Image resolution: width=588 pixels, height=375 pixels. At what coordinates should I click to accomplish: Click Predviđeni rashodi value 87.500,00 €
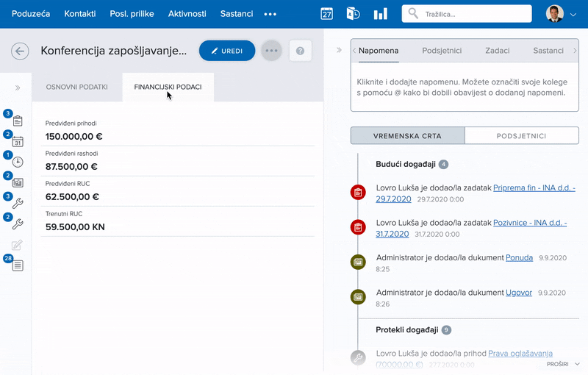(71, 166)
